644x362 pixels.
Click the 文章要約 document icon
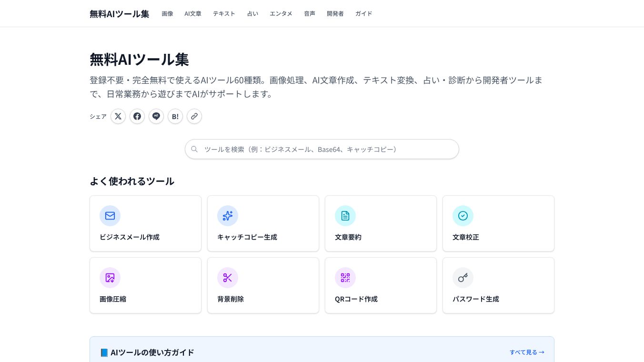pyautogui.click(x=345, y=216)
